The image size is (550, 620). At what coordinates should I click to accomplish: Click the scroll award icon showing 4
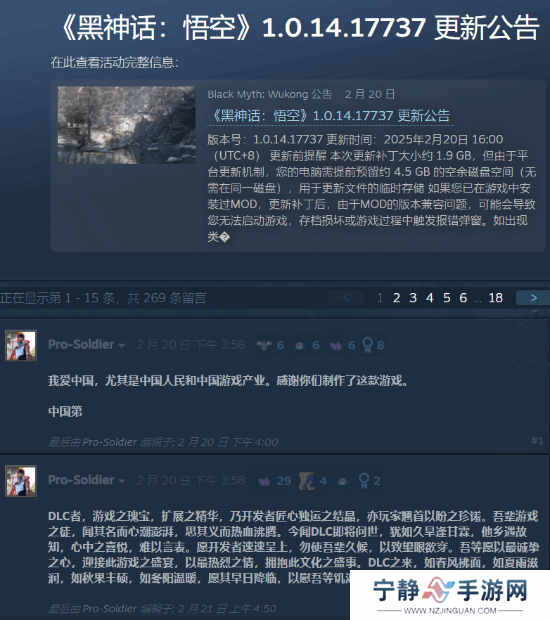(307, 481)
